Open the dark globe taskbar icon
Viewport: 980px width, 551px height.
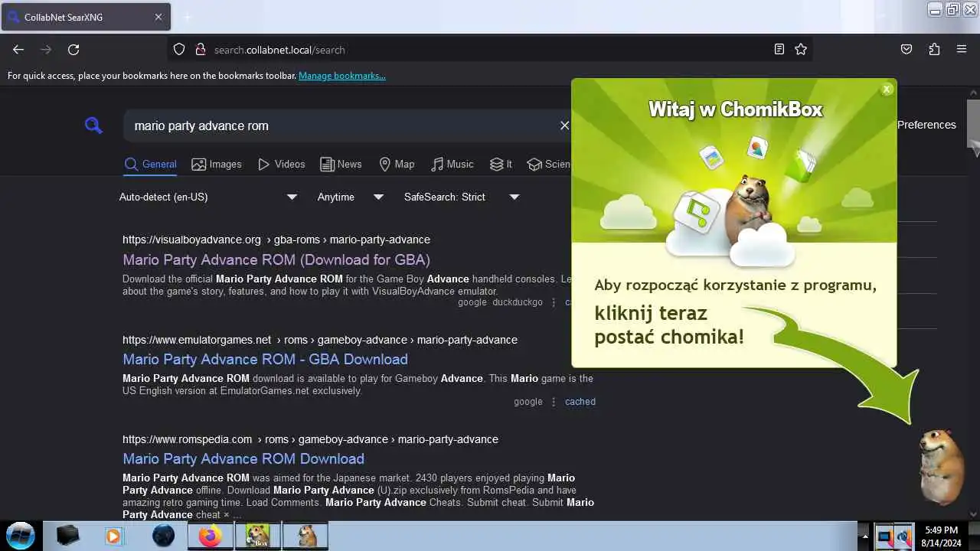pos(163,536)
